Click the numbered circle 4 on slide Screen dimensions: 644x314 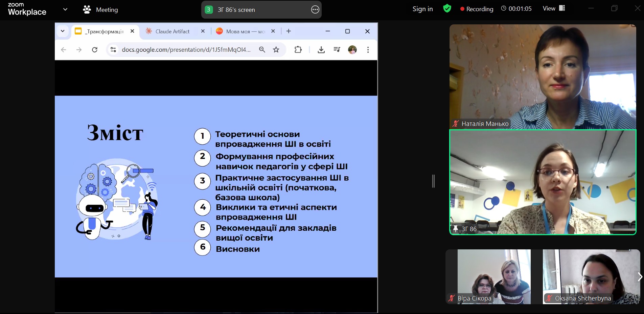pos(203,207)
